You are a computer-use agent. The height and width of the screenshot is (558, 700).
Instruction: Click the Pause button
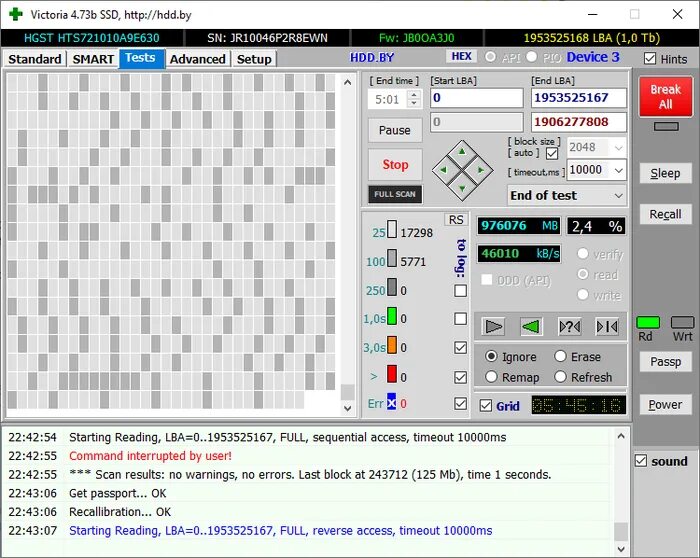click(x=395, y=130)
